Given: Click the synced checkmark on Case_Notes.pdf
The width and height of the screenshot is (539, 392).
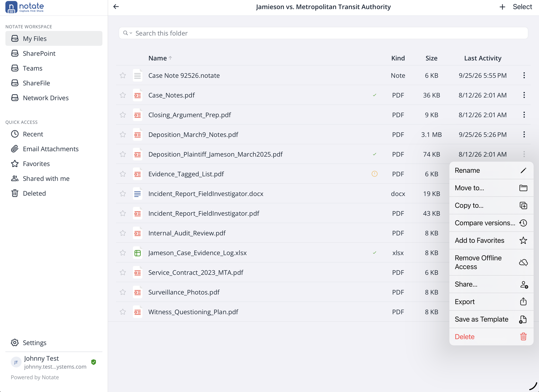Looking at the screenshot, I should point(375,95).
